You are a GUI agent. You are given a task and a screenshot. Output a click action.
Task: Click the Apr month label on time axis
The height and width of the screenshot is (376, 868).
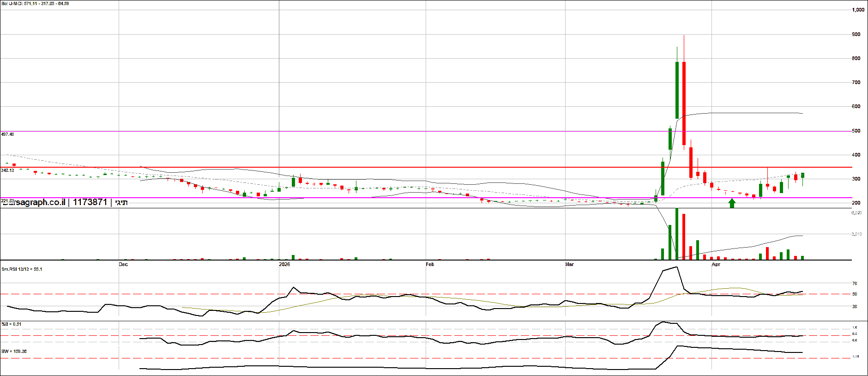pos(716,264)
